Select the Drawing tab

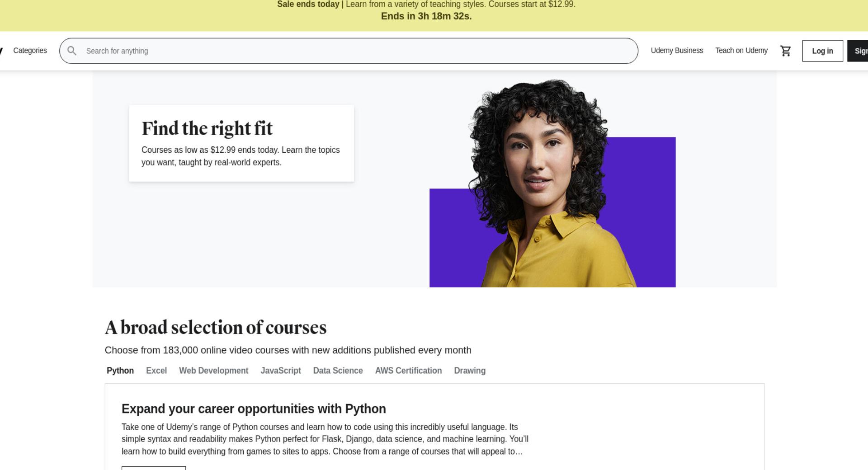pyautogui.click(x=470, y=371)
